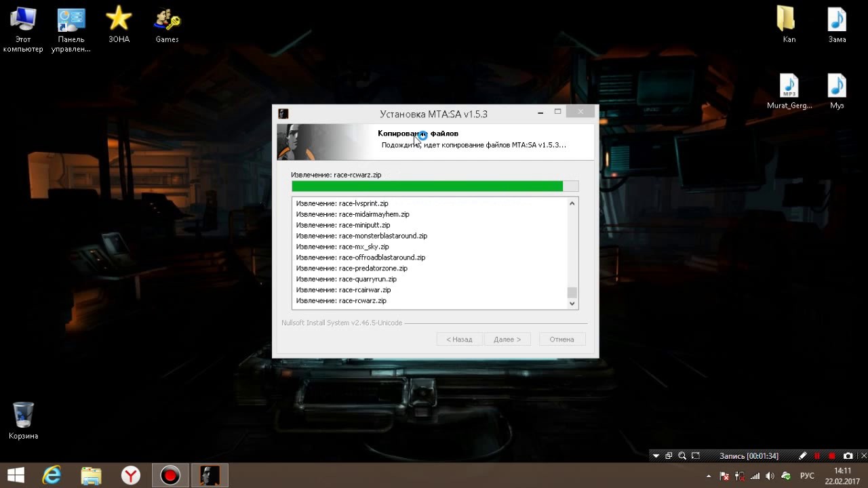This screenshot has width=868, height=488.
Task: Click the green installation progress bar
Action: coord(435,186)
